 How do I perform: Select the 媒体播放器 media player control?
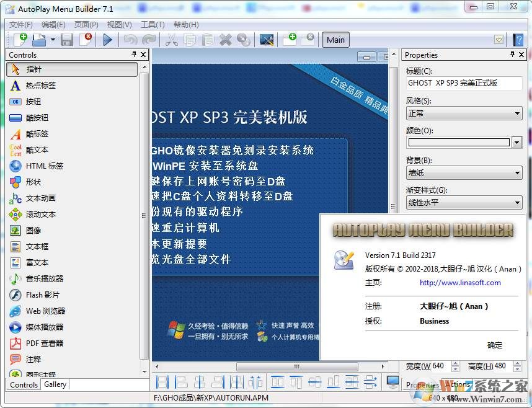coord(39,327)
